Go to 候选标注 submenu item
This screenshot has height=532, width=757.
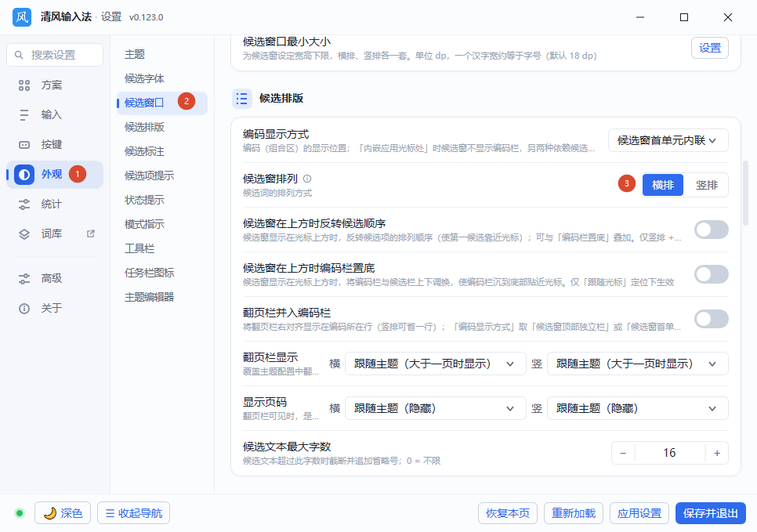[x=144, y=151]
